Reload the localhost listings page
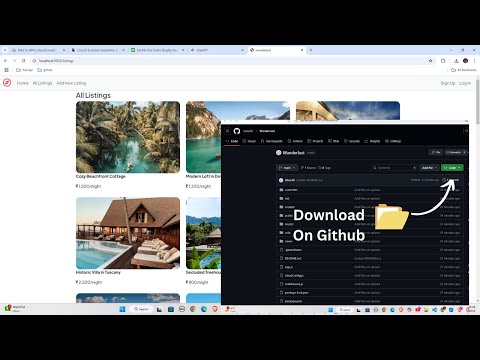The image size is (480, 360). [23, 61]
